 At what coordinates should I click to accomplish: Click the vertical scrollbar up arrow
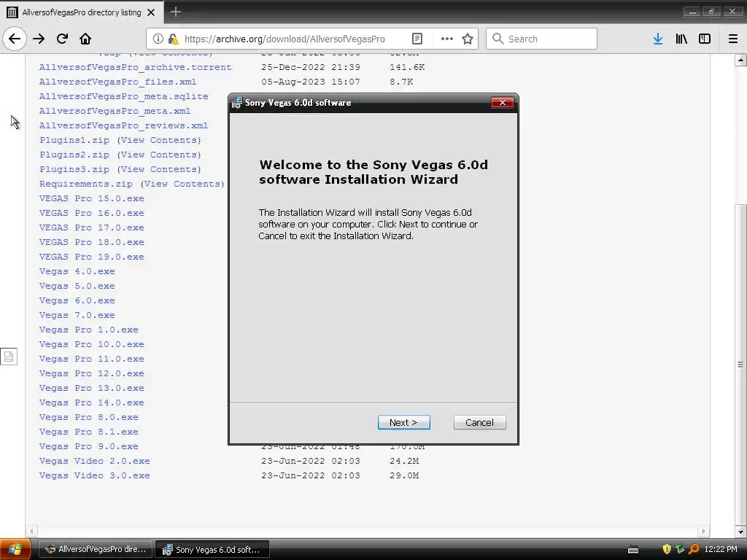[x=740, y=60]
